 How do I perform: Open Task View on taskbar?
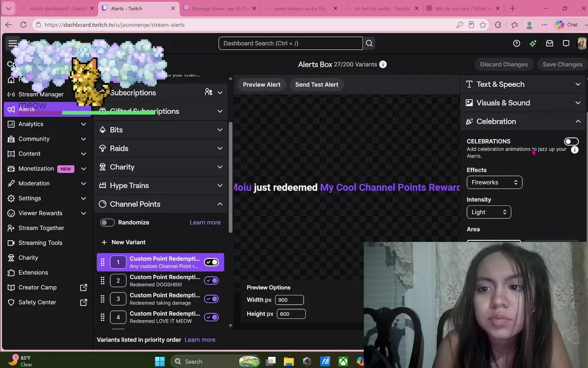click(271, 361)
